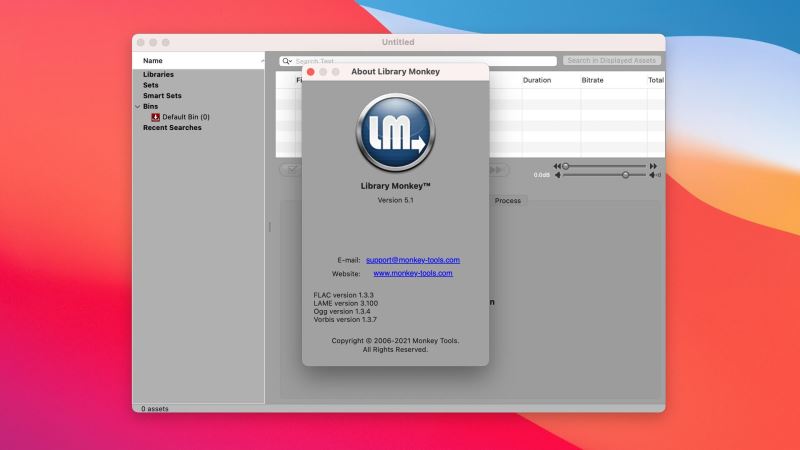The width and height of the screenshot is (800, 450).
Task: Click the search magnifier icon in search field
Action: pos(287,61)
